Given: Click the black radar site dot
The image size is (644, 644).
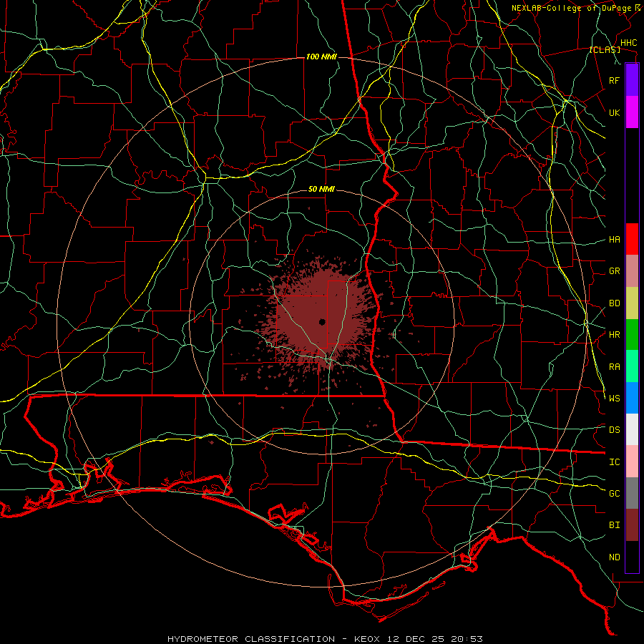Looking at the screenshot, I should [x=322, y=322].
